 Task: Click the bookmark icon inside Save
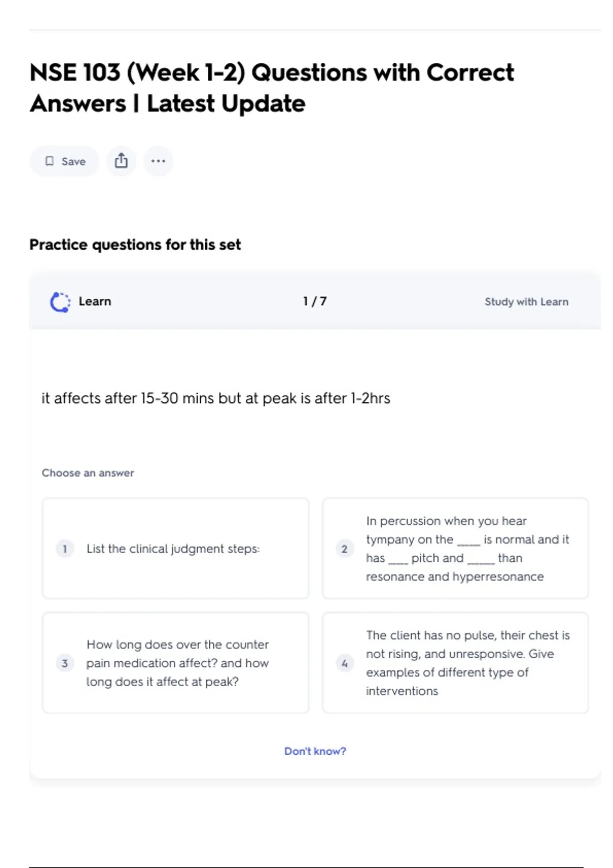pos(50,161)
